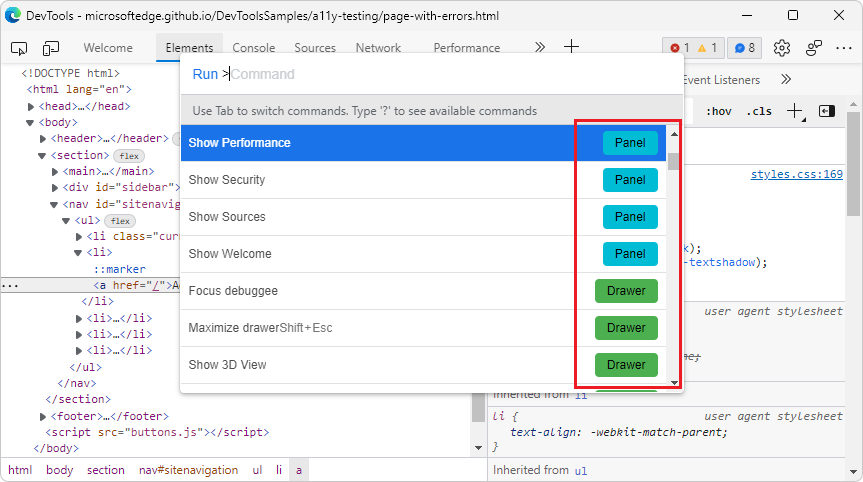The height and width of the screenshot is (482, 863).
Task: Switch to the Welcome tab
Action: point(108,48)
